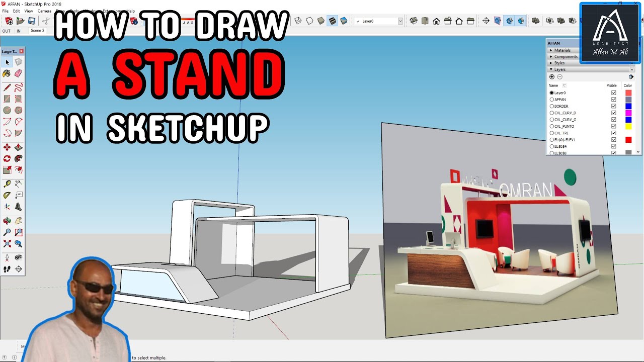This screenshot has height=362, width=644.
Task: Toggle visibility of BORDER layer
Action: point(613,106)
